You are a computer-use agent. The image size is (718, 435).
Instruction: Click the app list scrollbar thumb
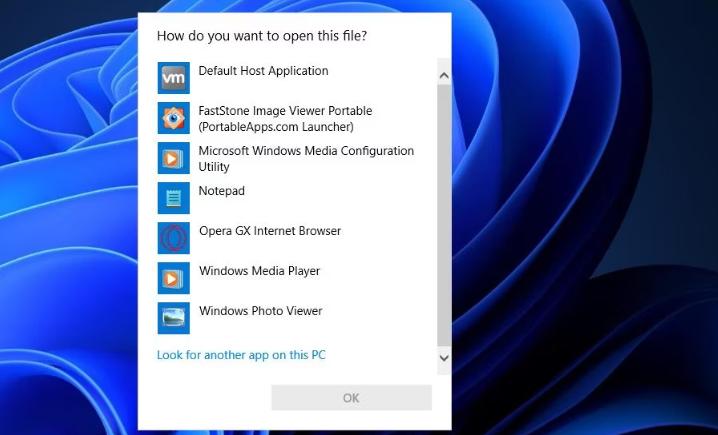[444, 215]
